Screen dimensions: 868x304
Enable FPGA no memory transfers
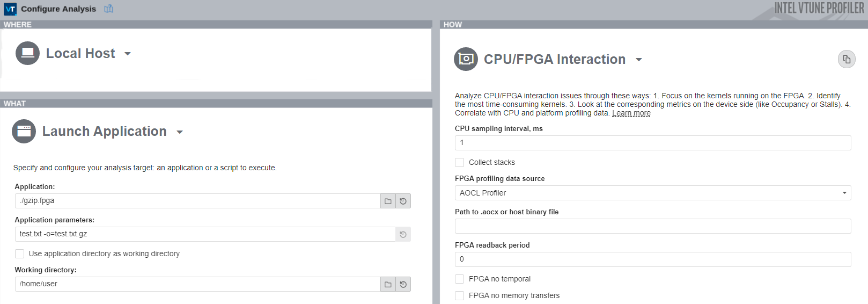point(460,295)
